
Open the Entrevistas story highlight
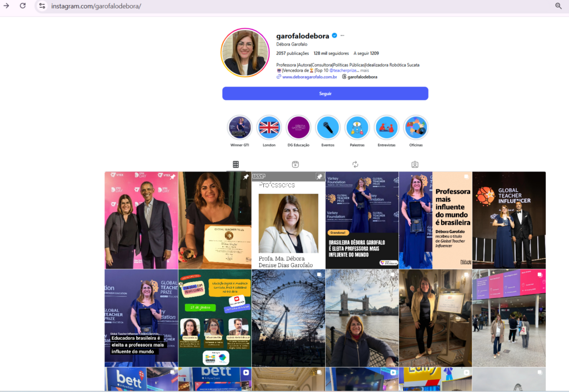[386, 128]
